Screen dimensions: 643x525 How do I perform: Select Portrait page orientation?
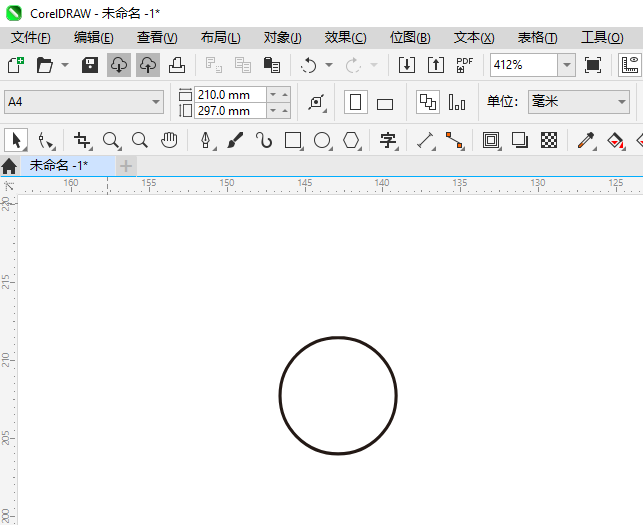[356, 102]
